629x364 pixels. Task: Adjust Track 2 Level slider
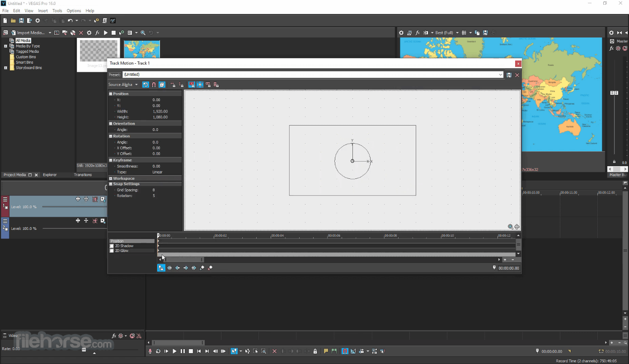[75, 229]
